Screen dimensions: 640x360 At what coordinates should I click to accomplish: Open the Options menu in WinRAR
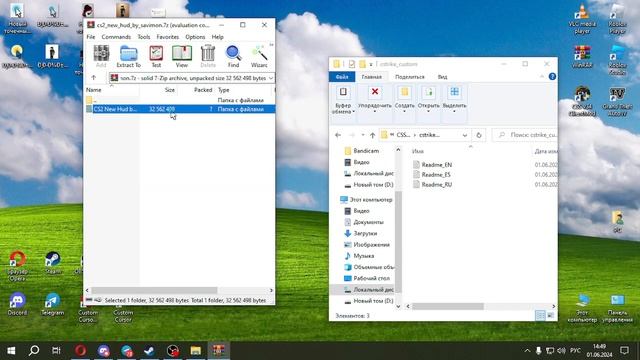(195, 37)
